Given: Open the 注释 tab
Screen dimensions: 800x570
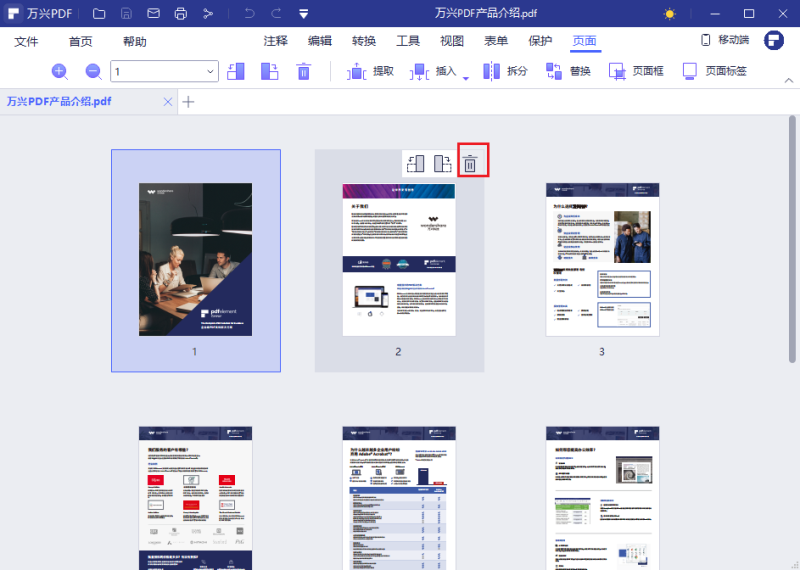Looking at the screenshot, I should point(275,41).
